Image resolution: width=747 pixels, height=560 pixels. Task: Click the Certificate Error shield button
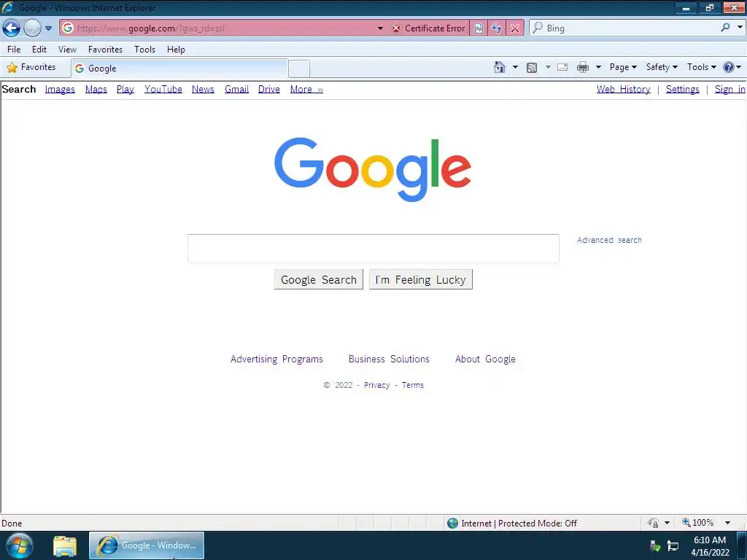[427, 28]
